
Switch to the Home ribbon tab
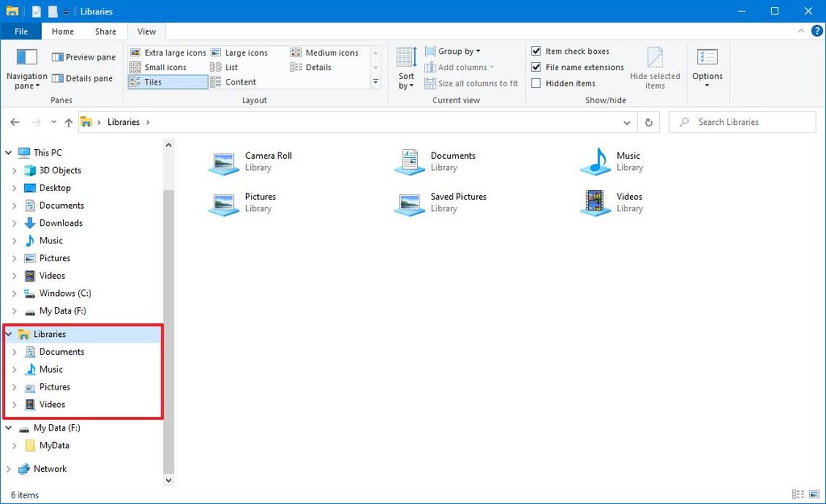[62, 31]
